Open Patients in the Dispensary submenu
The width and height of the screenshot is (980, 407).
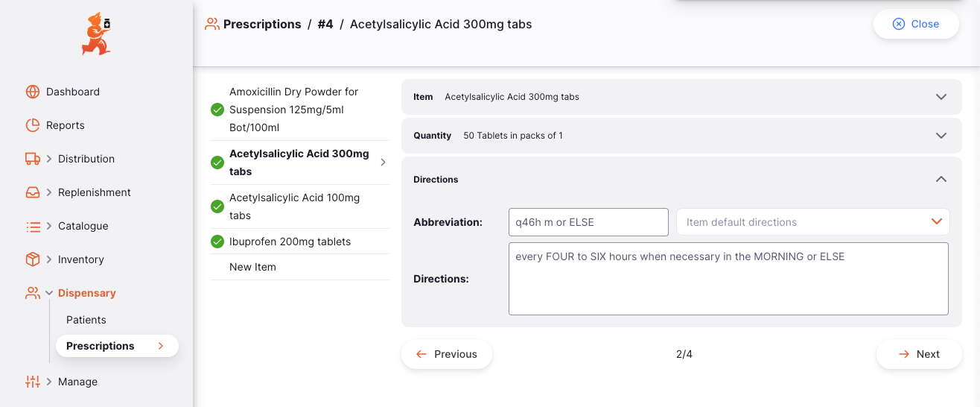86,320
